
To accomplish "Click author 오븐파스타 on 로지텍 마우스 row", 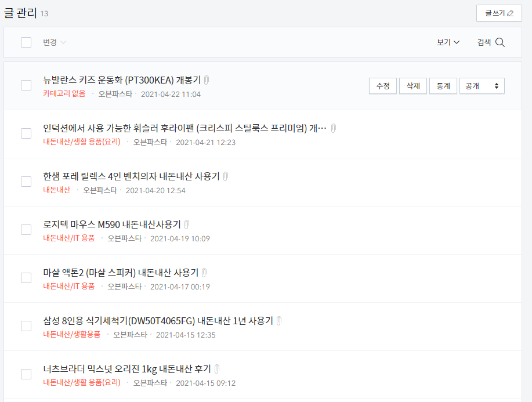I will click(x=125, y=239).
